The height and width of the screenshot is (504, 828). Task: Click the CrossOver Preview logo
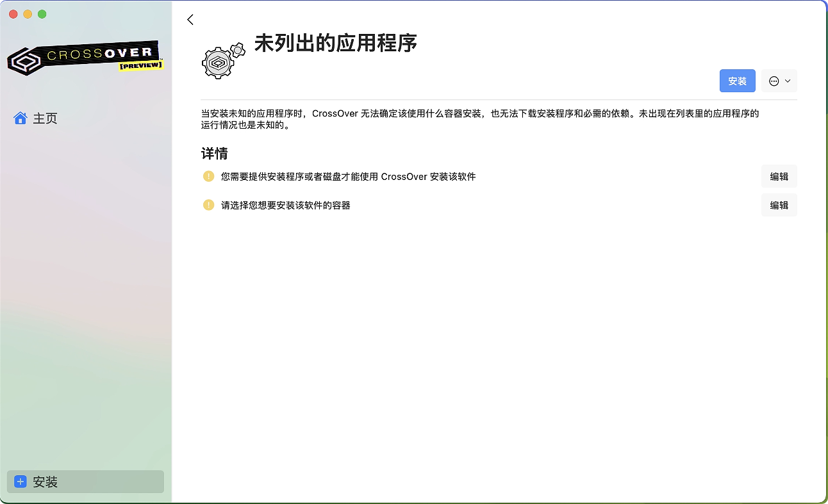click(x=85, y=59)
